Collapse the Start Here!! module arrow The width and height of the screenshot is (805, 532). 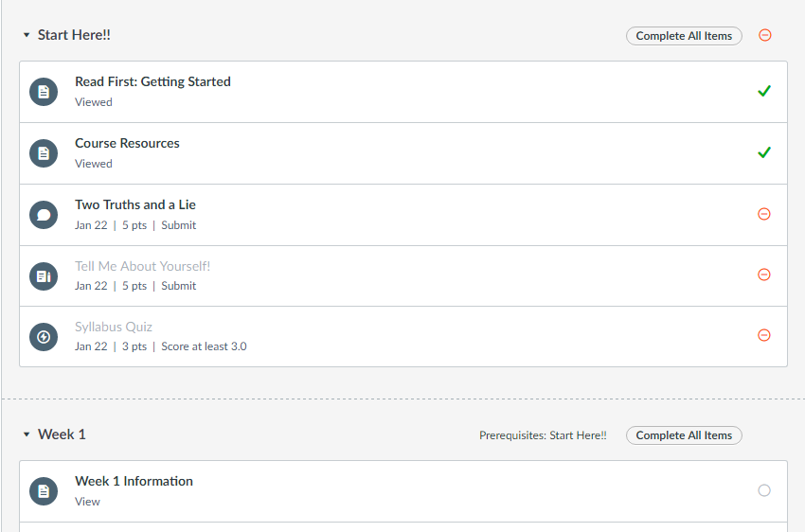27,36
